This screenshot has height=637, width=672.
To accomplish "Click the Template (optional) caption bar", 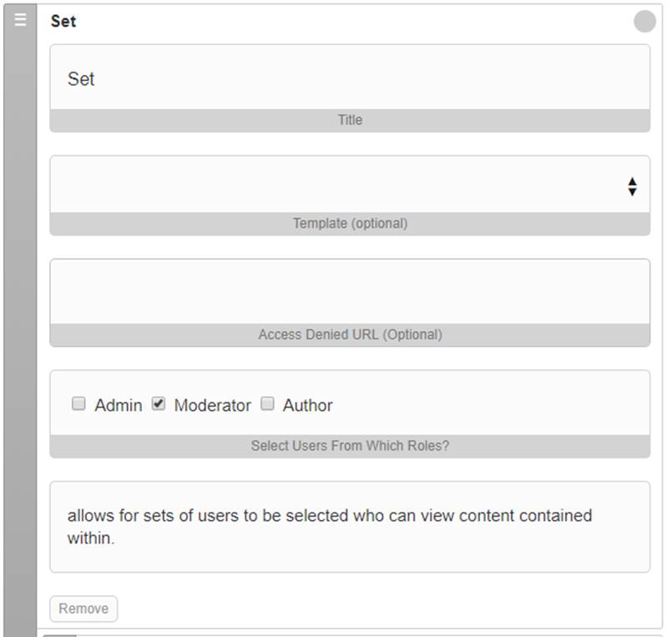I will click(x=350, y=224).
